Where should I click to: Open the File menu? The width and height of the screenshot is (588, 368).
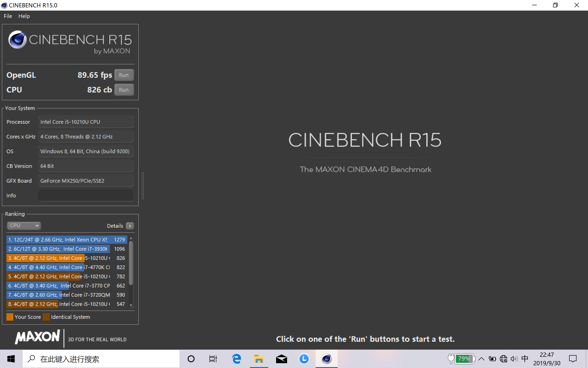pos(8,16)
